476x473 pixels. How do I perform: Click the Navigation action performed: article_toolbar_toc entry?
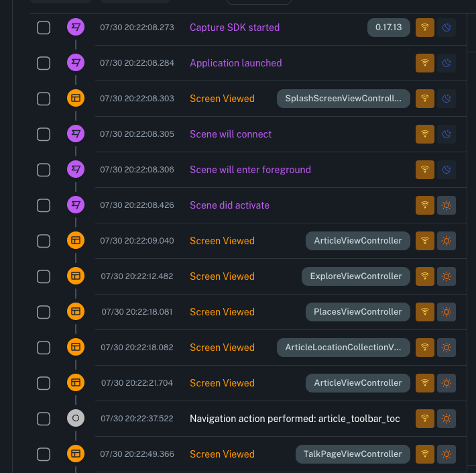(x=294, y=419)
